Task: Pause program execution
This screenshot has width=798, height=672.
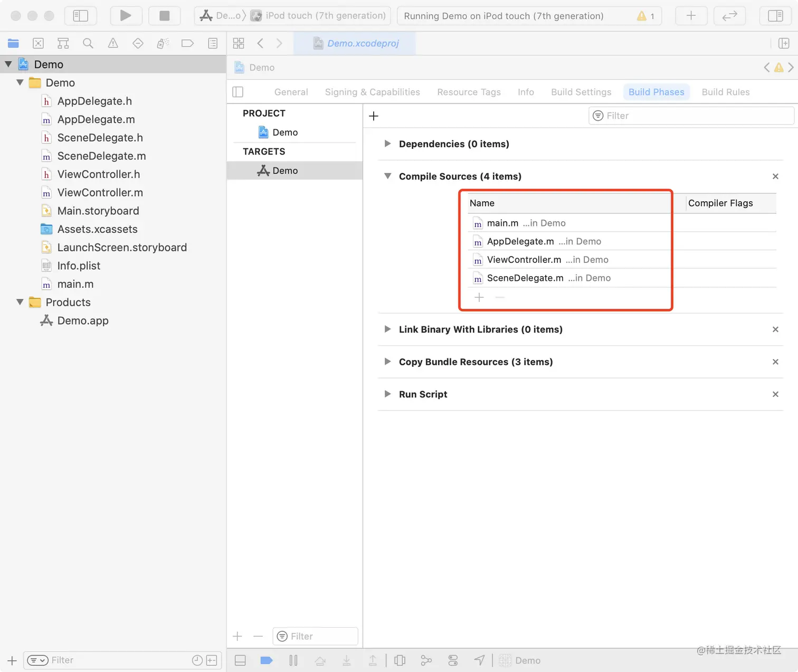Action: point(293,660)
